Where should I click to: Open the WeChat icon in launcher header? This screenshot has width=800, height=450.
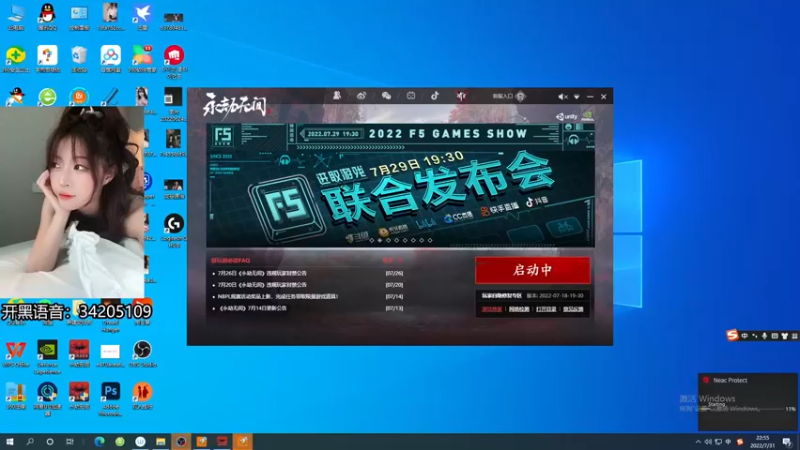click(x=386, y=95)
